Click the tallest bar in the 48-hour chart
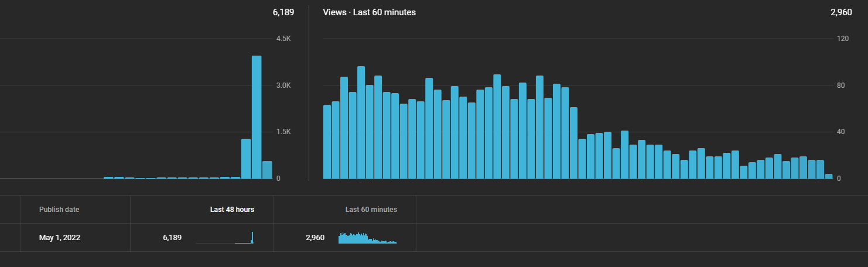868x267 pixels. pyautogui.click(x=257, y=117)
